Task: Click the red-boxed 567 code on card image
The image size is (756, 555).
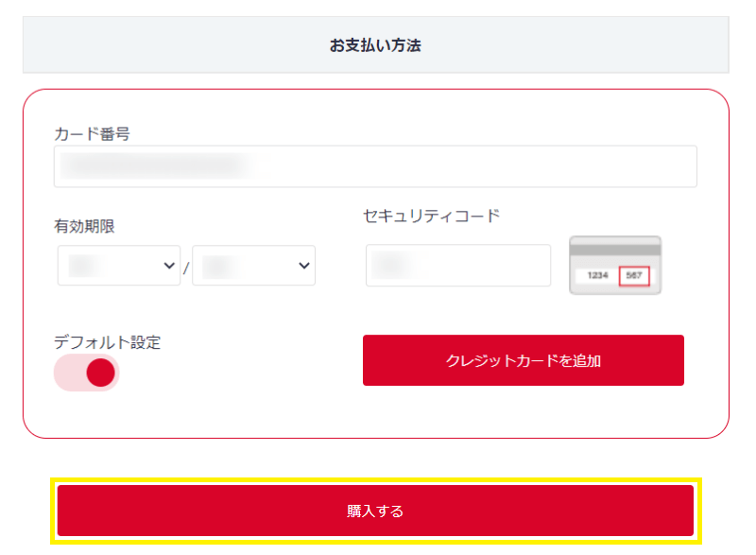Action: [x=634, y=275]
